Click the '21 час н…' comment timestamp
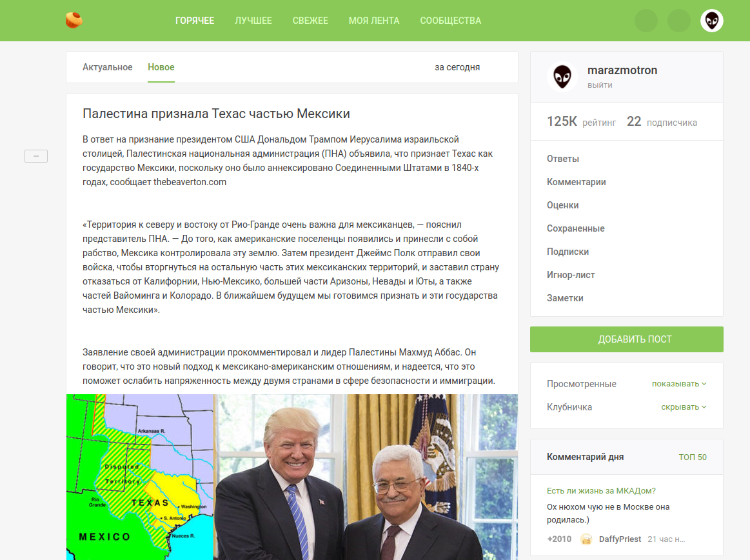Viewport: 750px width, 560px height. tap(666, 539)
